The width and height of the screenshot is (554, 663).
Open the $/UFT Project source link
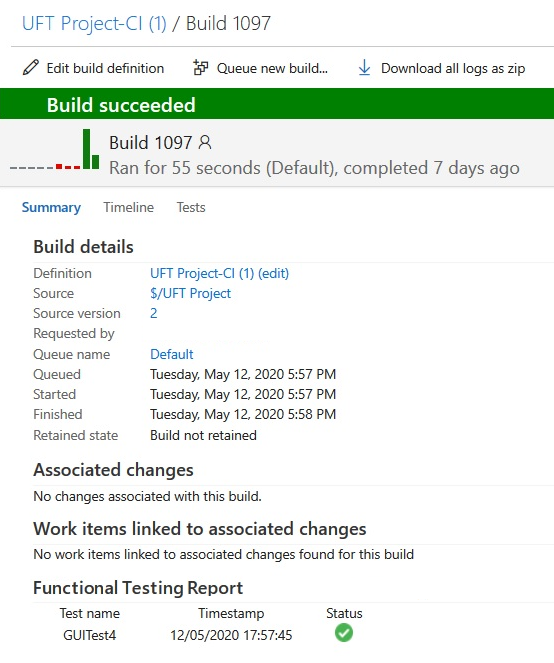tap(190, 293)
